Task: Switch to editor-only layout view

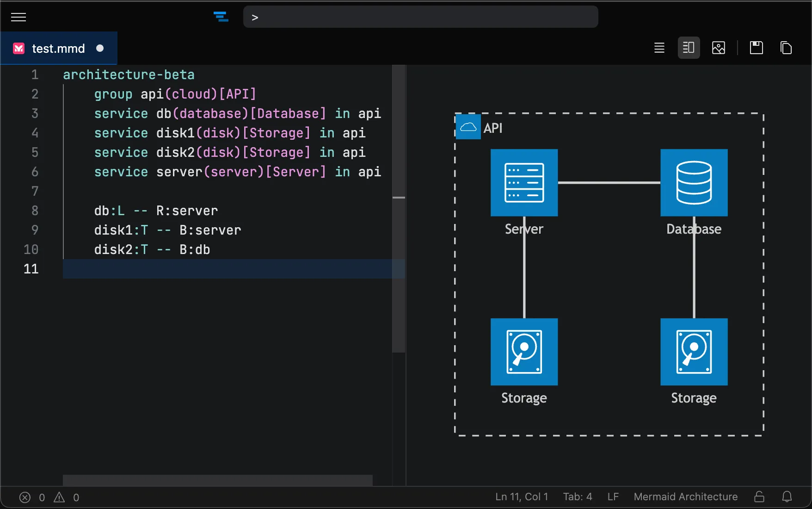Action: 659,48
